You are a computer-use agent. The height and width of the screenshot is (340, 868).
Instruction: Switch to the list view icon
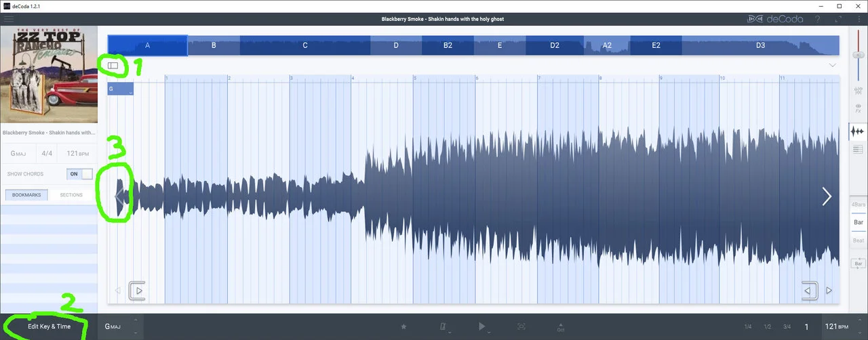click(x=858, y=149)
